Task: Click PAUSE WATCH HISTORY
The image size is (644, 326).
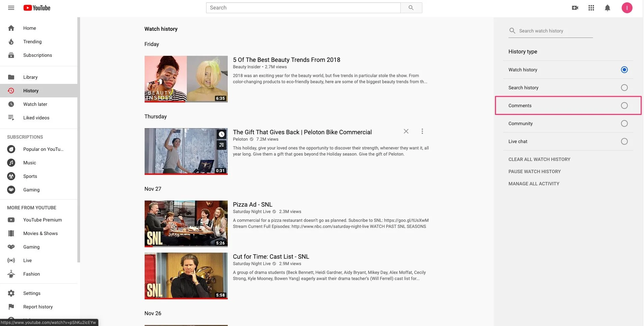Action: point(534,171)
